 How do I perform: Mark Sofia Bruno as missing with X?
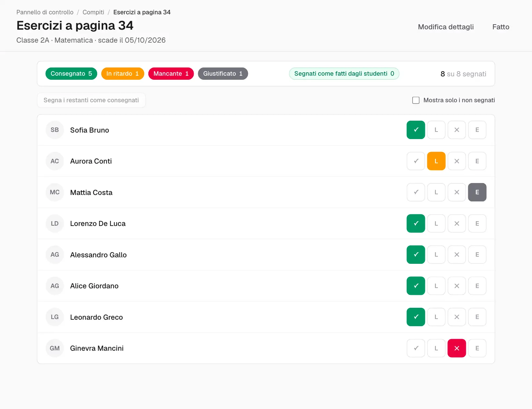coord(457,130)
